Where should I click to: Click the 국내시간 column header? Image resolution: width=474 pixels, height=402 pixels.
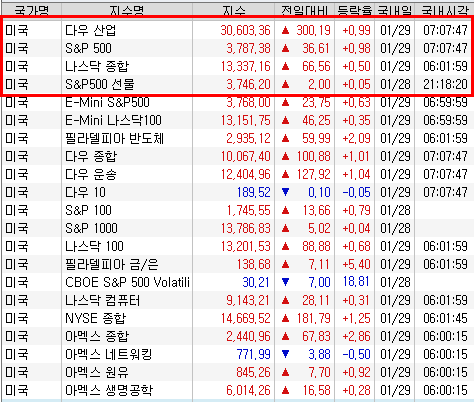(445, 10)
